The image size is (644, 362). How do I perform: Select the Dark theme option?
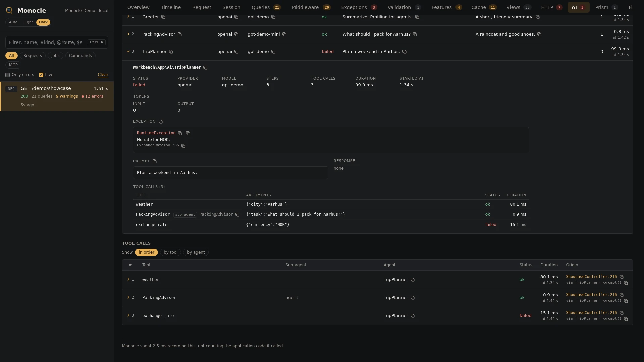click(x=43, y=22)
